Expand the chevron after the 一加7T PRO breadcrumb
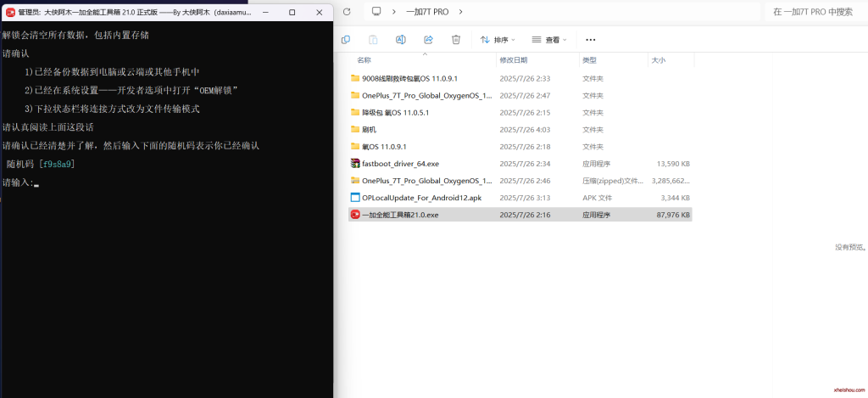The width and height of the screenshot is (868, 398). [x=460, y=12]
